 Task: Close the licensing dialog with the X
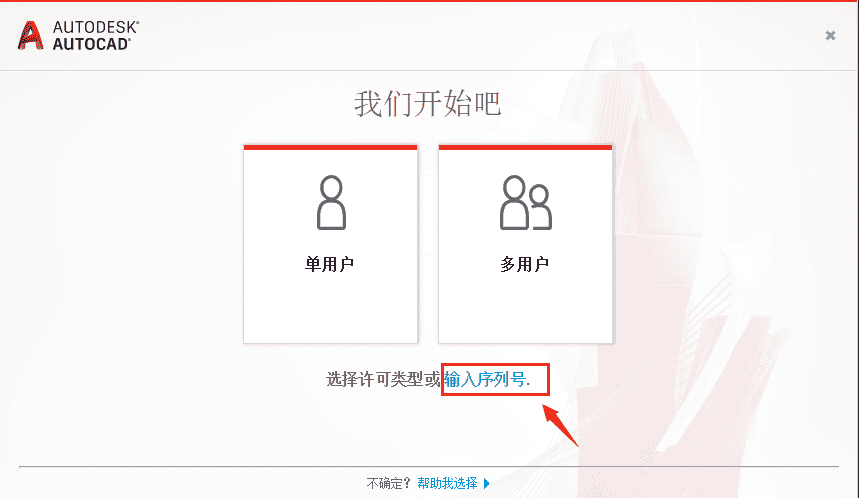[x=831, y=36]
